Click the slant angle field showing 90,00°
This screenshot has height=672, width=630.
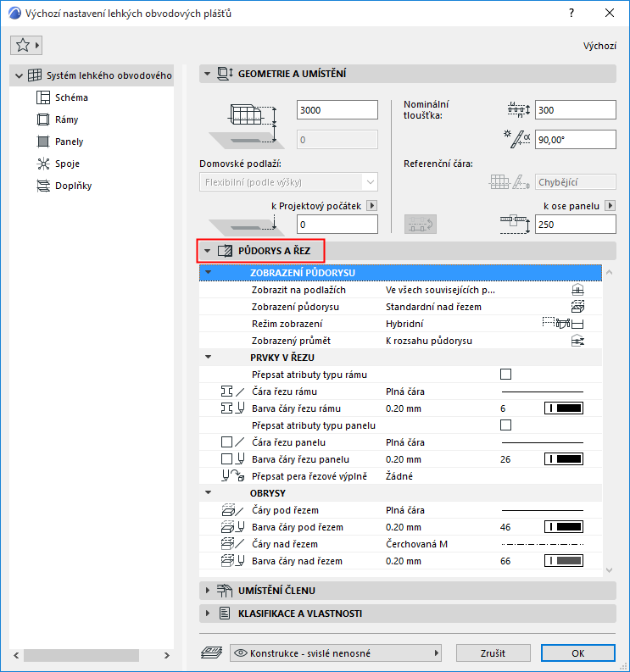[x=575, y=140]
